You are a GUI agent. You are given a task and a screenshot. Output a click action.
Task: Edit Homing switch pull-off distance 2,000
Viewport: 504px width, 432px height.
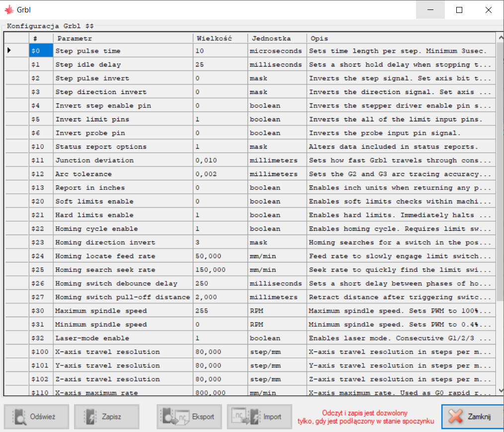coord(221,297)
